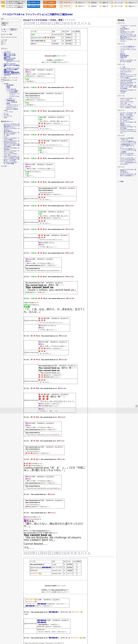Close the ad banner with the X button

(x=136, y=406)
